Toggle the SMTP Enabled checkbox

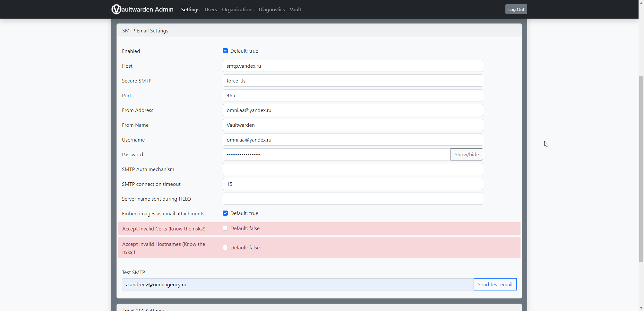pyautogui.click(x=225, y=51)
